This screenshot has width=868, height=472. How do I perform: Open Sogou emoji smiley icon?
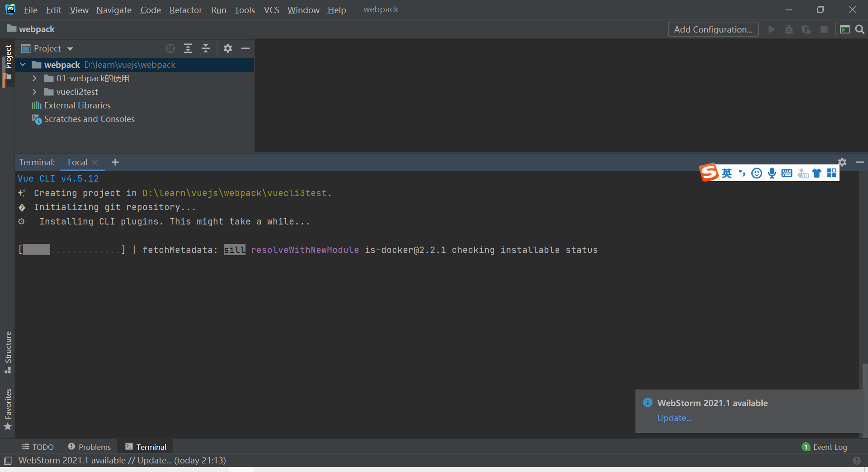pos(757,173)
